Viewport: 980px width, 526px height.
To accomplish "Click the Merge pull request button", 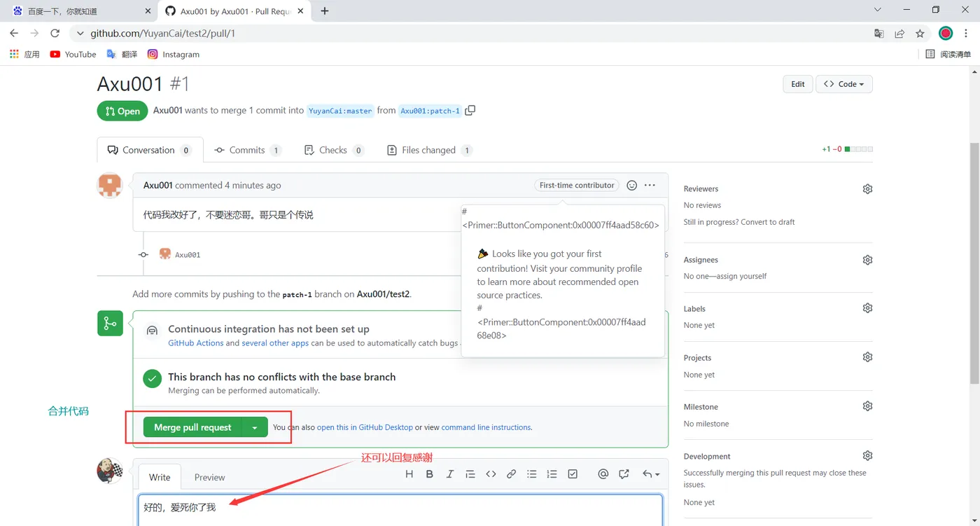I will 192,427.
